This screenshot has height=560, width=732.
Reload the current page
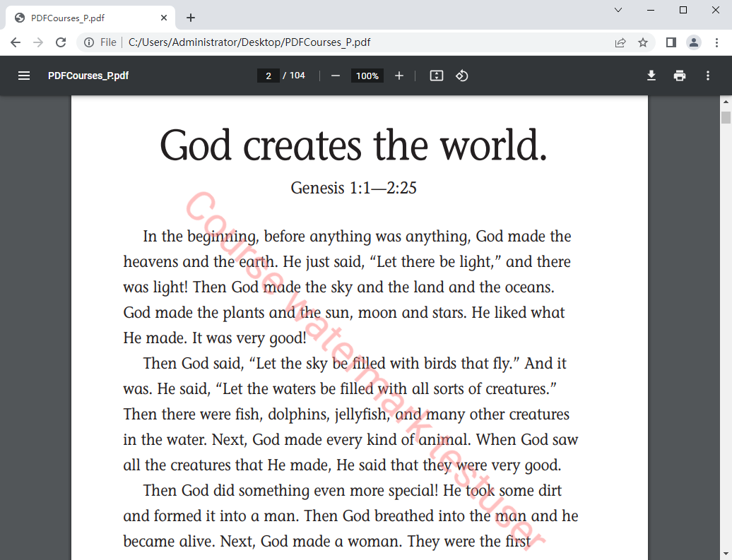point(61,42)
